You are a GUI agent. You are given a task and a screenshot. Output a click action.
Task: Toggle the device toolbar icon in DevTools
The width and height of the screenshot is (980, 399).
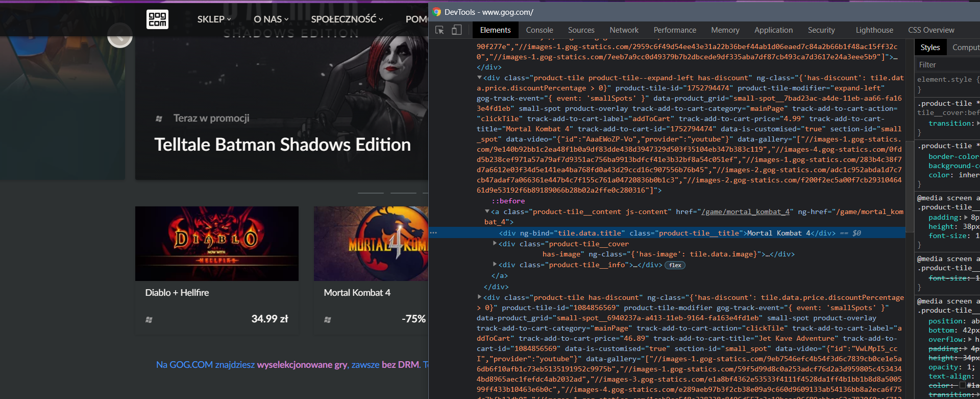[456, 30]
